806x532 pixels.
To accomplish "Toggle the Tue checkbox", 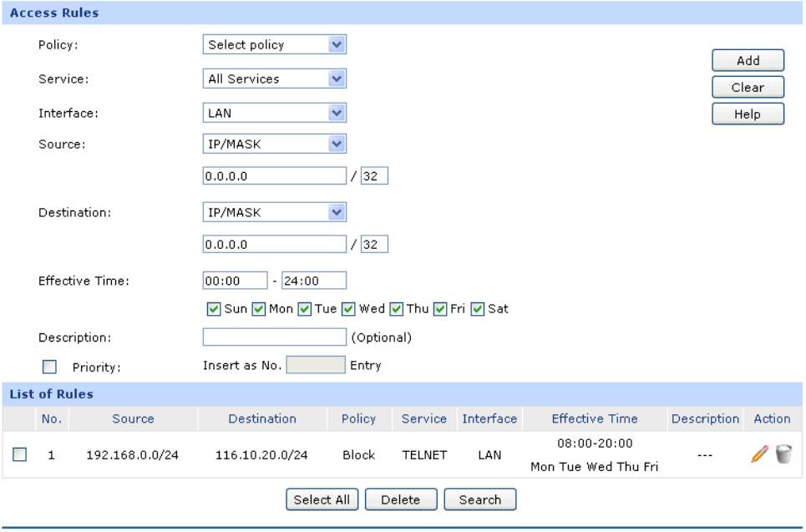I will coord(304,310).
